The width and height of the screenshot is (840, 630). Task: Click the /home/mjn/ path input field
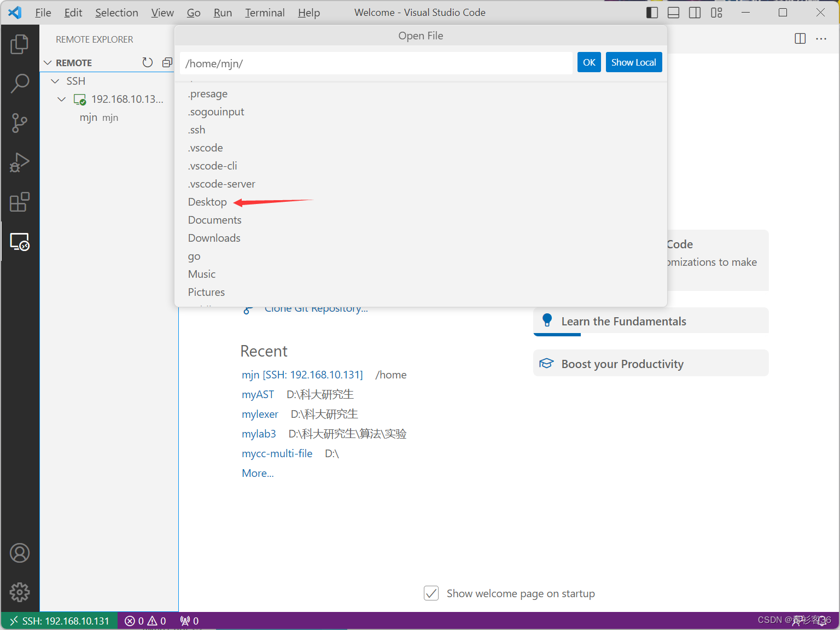click(x=376, y=63)
